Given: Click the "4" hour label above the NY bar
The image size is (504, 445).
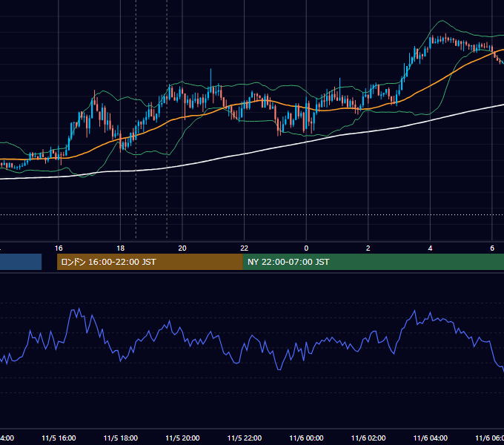Looking at the screenshot, I should (x=430, y=248).
